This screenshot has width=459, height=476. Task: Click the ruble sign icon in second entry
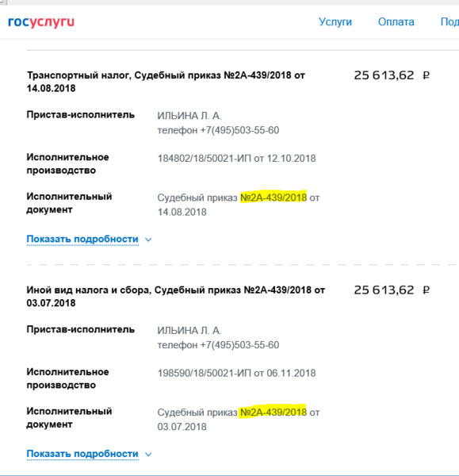426,290
